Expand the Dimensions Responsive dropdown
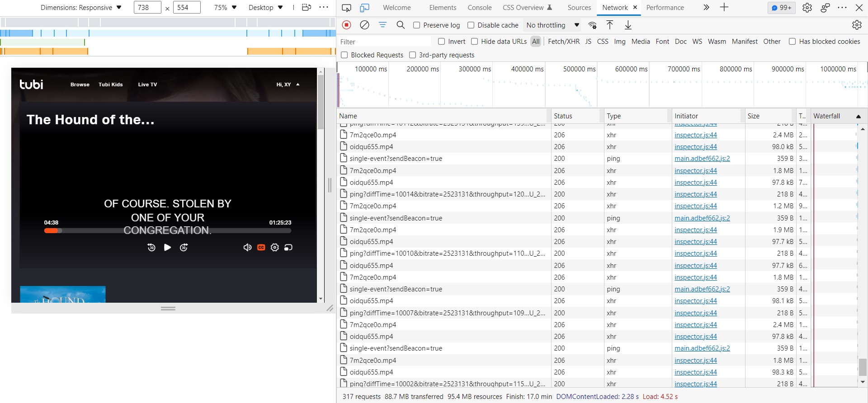Screen dimensions: 868x403 tap(81, 8)
